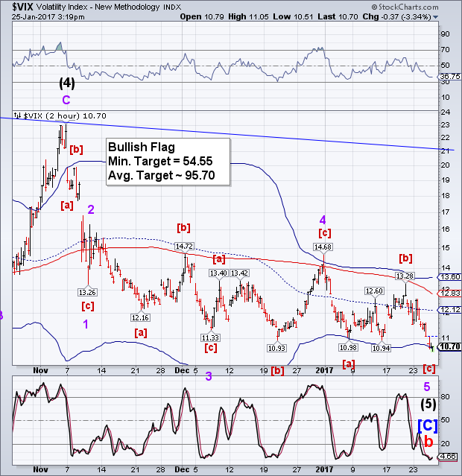The height and width of the screenshot is (476, 462).
Task: Click the purple wave 1 label
Action: tap(86, 324)
